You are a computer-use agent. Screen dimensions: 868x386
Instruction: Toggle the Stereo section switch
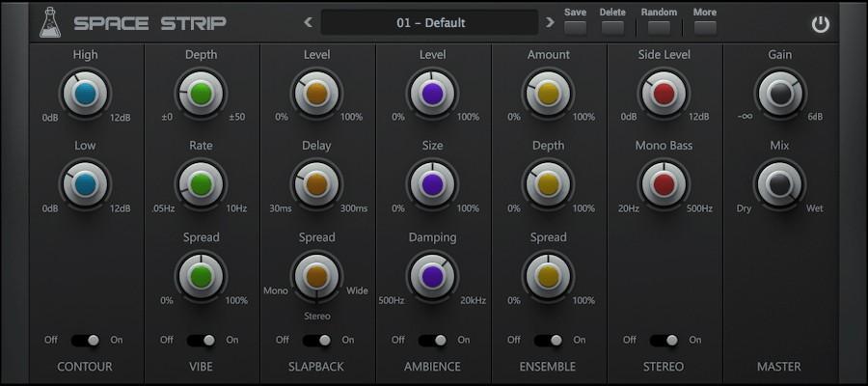pos(664,340)
